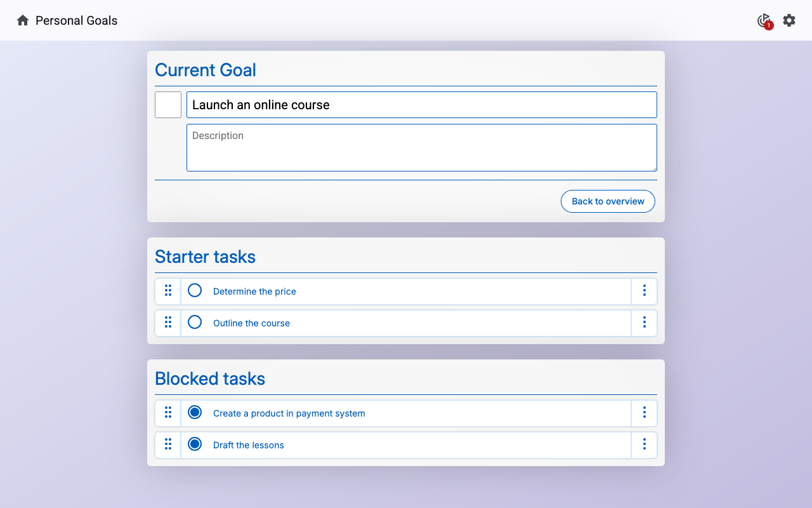Click the drag handle beside 'Outline the course'
The image size is (812, 508).
pos(168,323)
